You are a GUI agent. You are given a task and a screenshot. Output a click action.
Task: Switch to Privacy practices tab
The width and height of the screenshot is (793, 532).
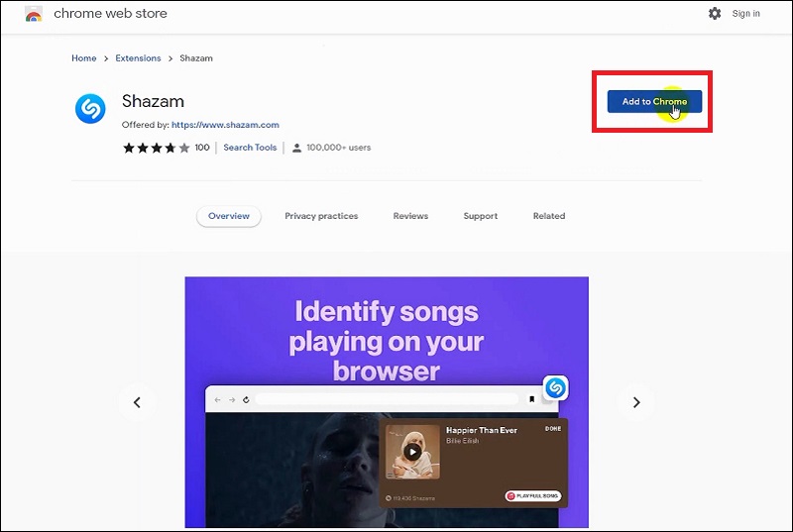tap(321, 216)
